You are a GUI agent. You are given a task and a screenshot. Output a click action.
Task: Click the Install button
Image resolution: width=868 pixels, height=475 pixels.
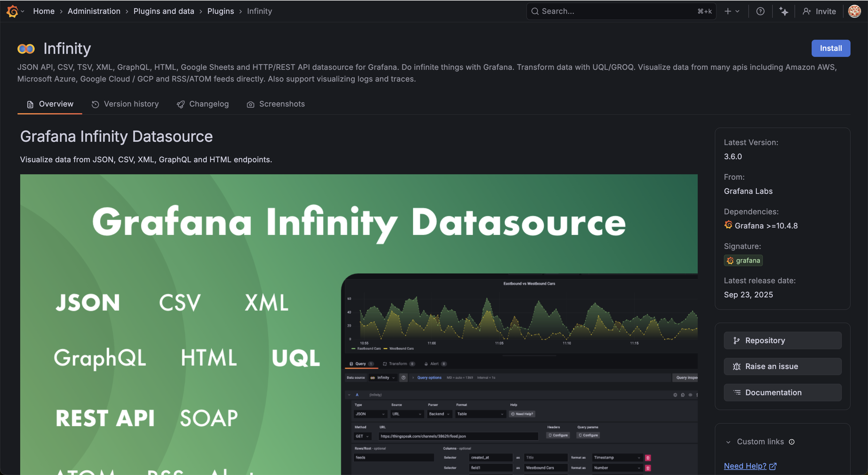click(x=830, y=48)
